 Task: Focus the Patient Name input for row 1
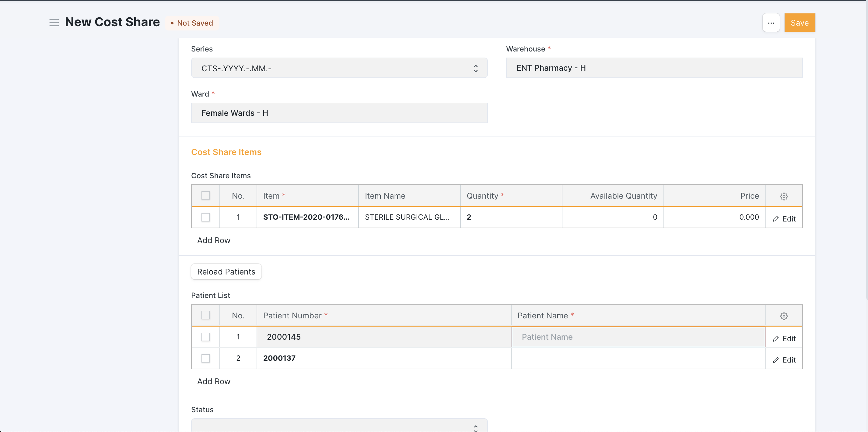tap(638, 337)
